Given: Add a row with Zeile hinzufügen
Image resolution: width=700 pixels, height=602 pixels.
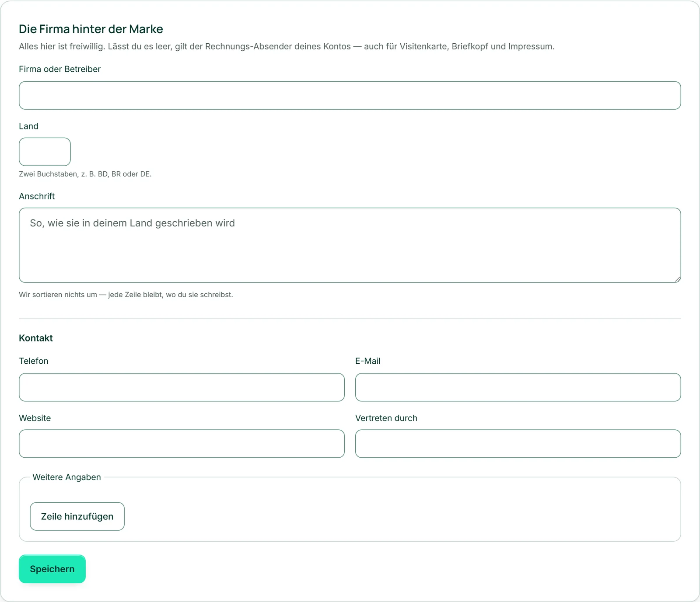Looking at the screenshot, I should click(x=77, y=516).
